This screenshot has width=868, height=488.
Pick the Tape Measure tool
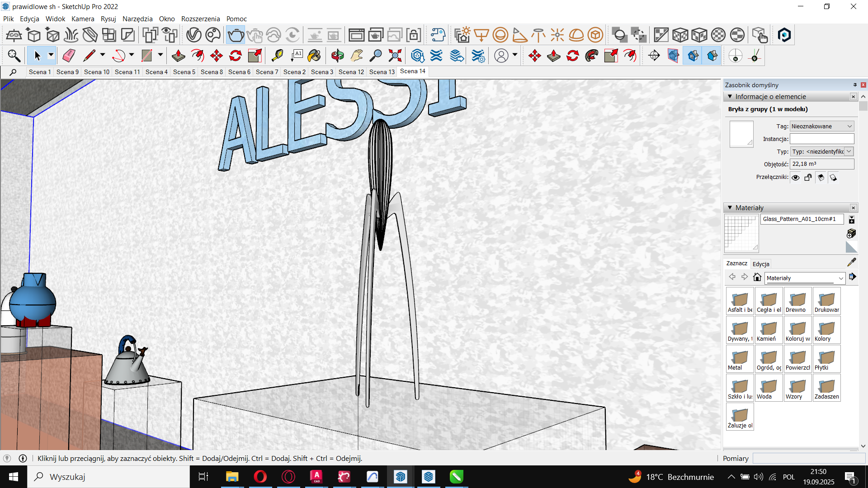click(x=277, y=56)
